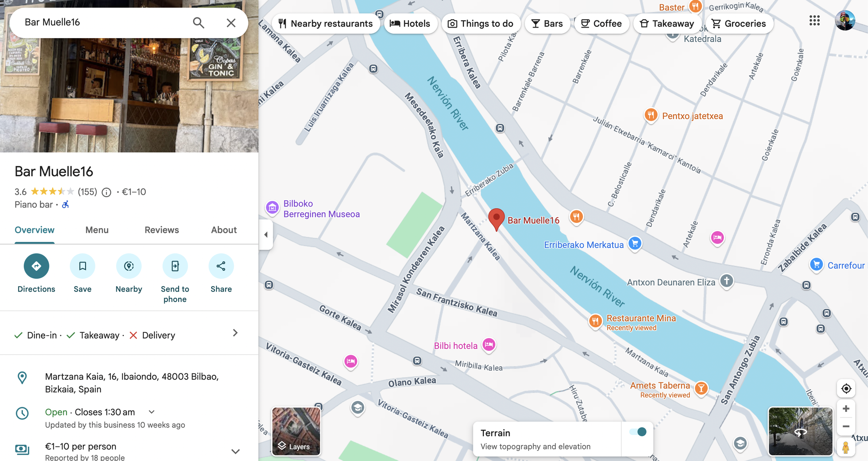Click the restaurant marker beside Bar Muelle16 label
This screenshot has height=461, width=868.
coord(576,217)
